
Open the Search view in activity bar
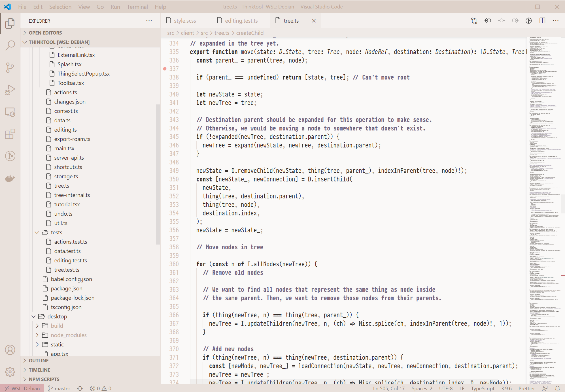10,45
